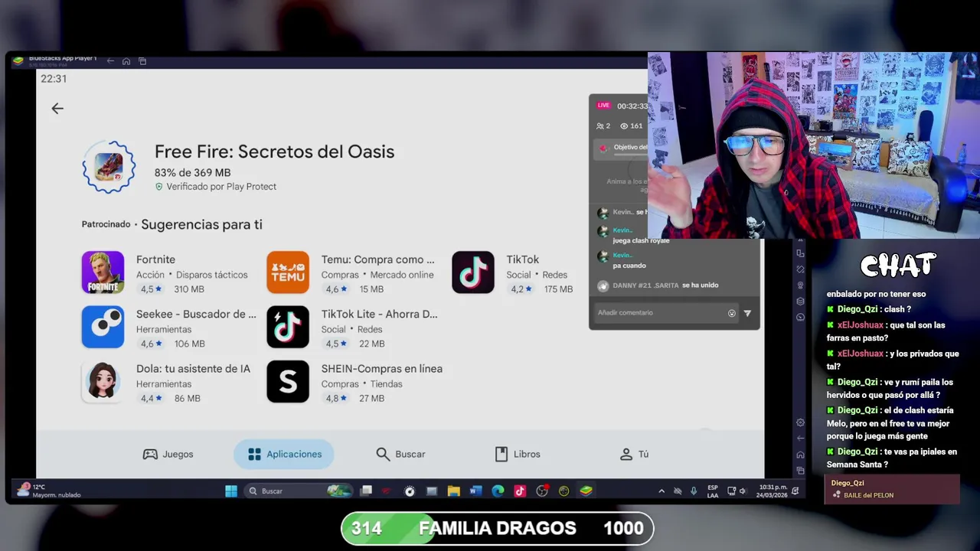Click BlueStacks back arrow in title bar
Image resolution: width=980 pixels, height=551 pixels.
(110, 61)
